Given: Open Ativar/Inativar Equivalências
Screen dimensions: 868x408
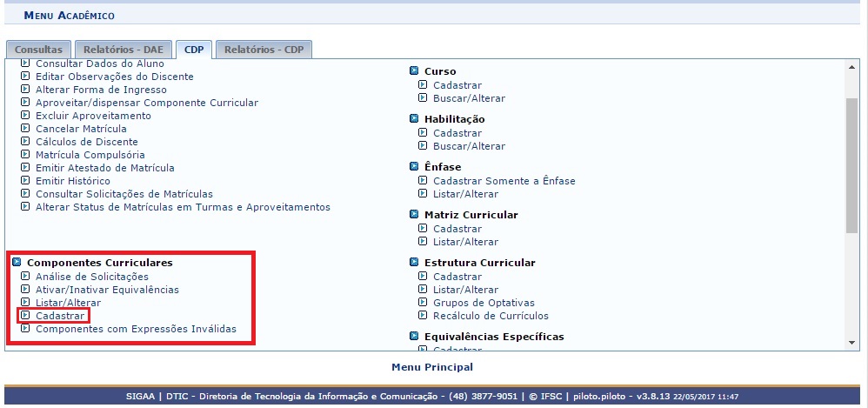Looking at the screenshot, I should [107, 290].
